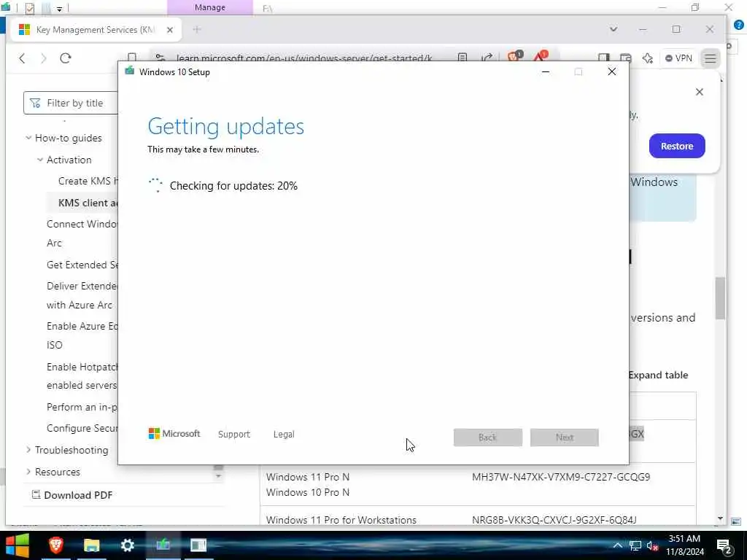Click the page vertical scrollbar thumb
The image size is (747, 560).
point(720,298)
